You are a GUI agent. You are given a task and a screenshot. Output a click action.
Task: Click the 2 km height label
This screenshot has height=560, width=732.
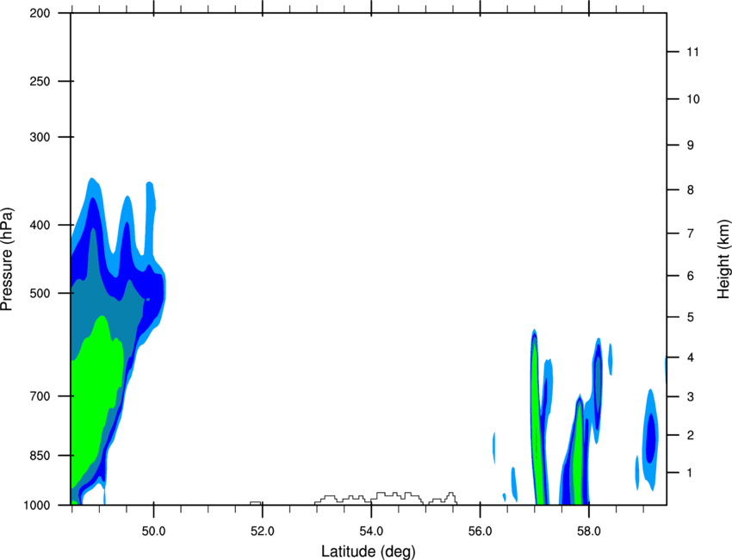coord(691,435)
